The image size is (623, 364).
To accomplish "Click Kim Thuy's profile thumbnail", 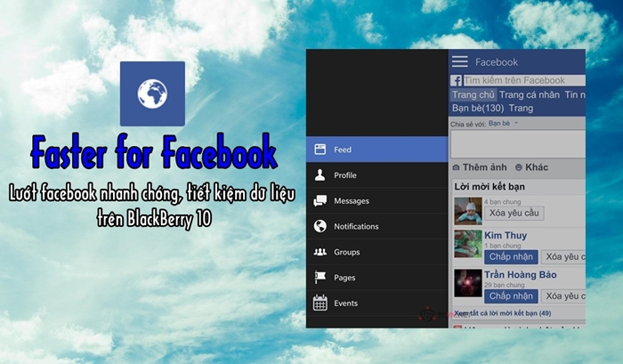I will click(468, 244).
